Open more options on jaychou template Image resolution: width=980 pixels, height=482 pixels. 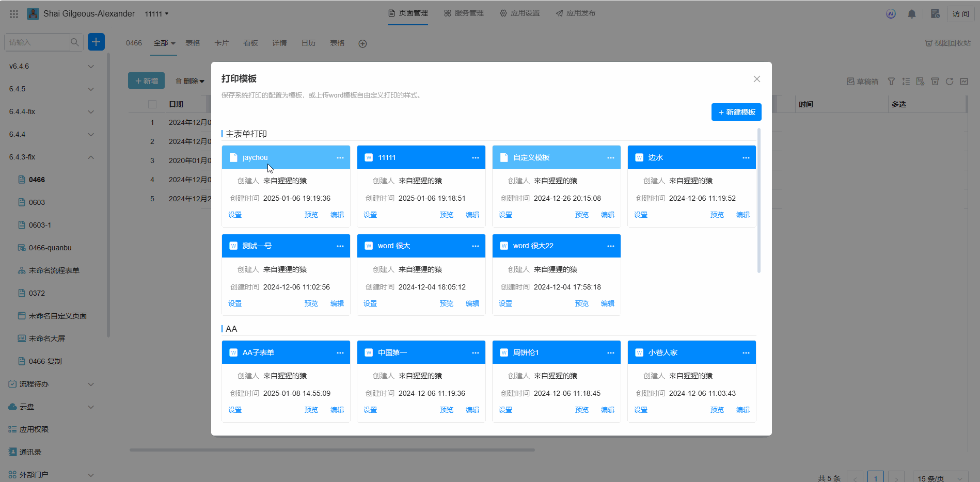[340, 158]
